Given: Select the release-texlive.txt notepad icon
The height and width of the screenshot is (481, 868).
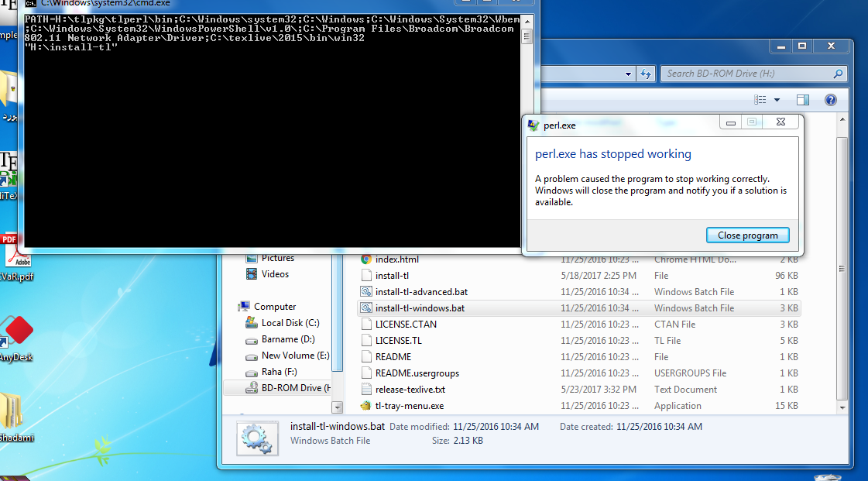Looking at the screenshot, I should [x=366, y=389].
